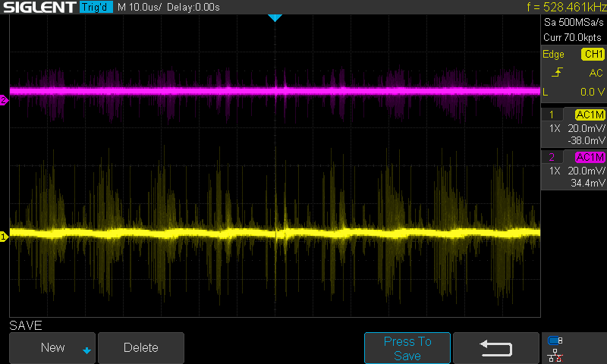Click the Trig'd status indicator
Screen dimensions: 607x364
(96, 7)
